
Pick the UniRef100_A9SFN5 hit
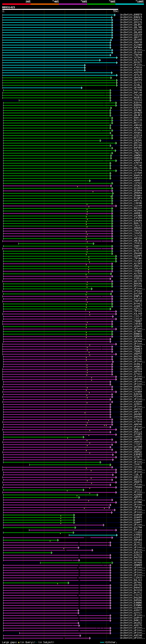tap(131, 72)
